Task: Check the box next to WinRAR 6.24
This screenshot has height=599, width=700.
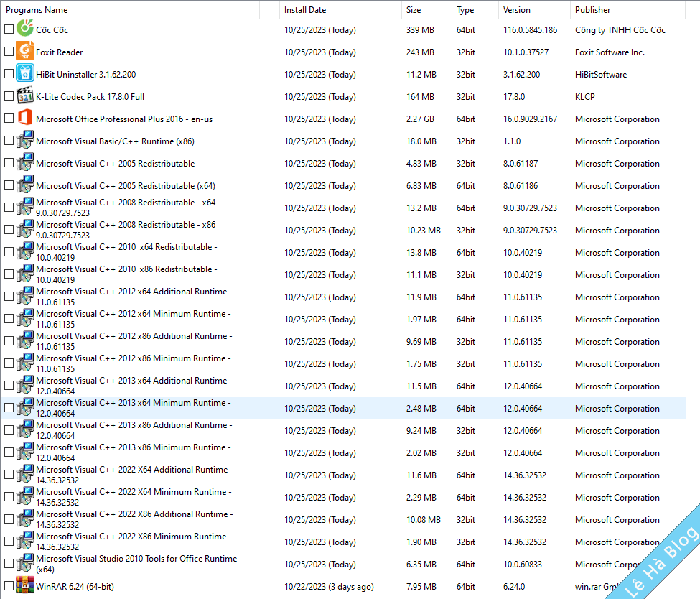Action: (9, 586)
